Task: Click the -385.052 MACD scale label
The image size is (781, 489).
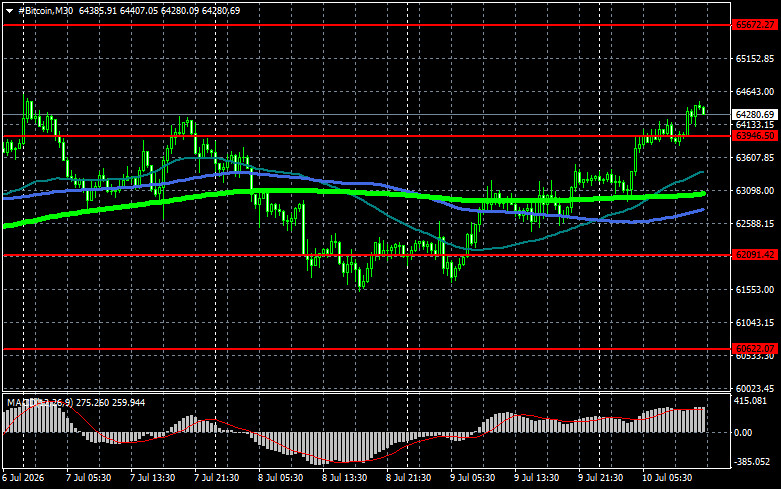Action: click(x=752, y=462)
